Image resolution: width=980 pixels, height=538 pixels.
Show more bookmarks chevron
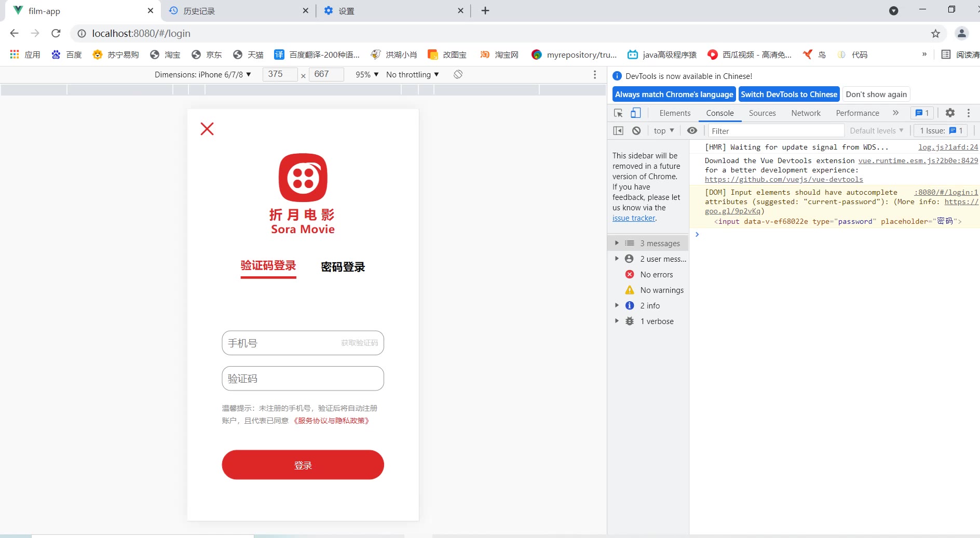[x=924, y=54]
